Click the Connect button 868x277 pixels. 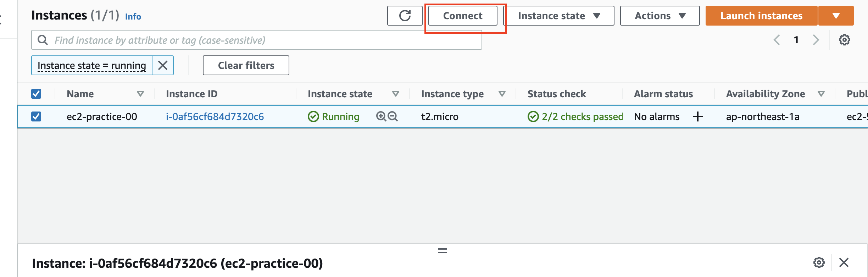462,16
